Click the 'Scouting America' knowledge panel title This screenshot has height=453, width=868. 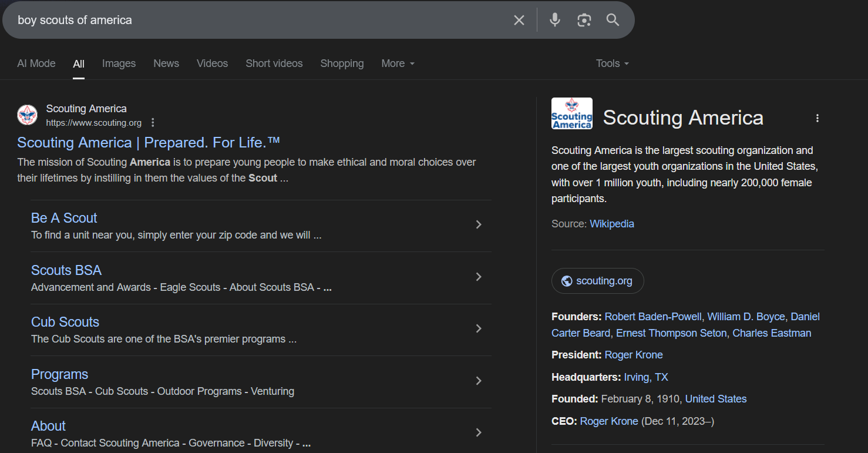click(683, 118)
